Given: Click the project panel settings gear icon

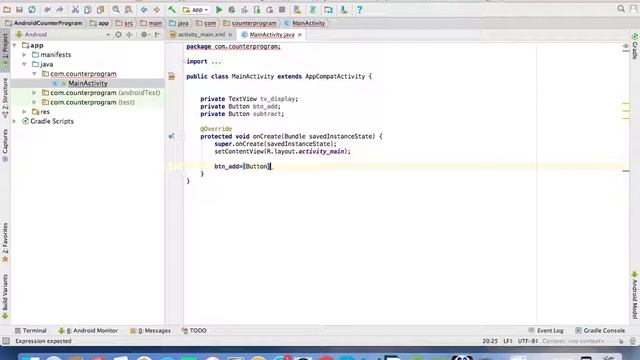Looking at the screenshot, I should click(x=144, y=35).
